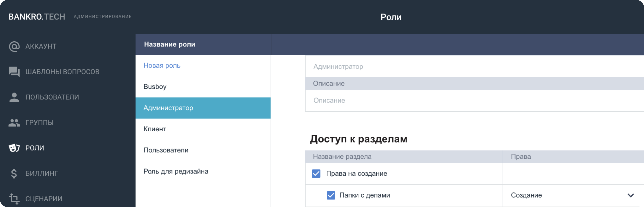644x207 pixels.
Task: Click the Groups people icon
Action: click(x=14, y=122)
